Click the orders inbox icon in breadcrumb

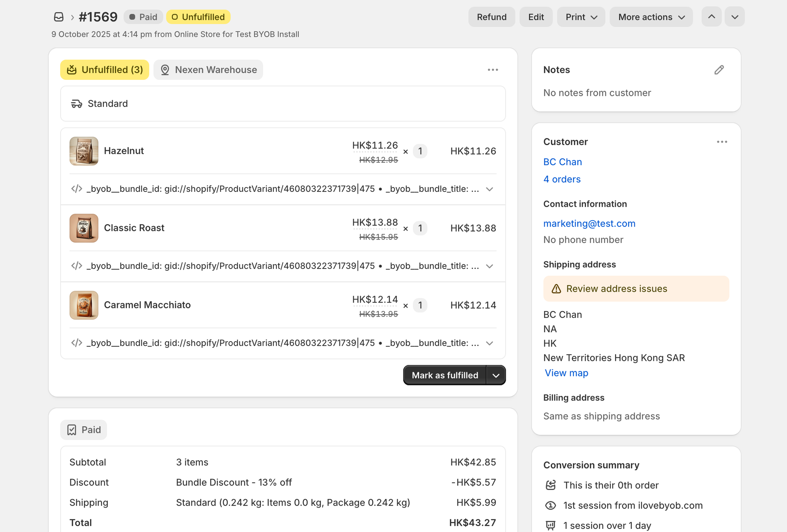[x=59, y=17]
